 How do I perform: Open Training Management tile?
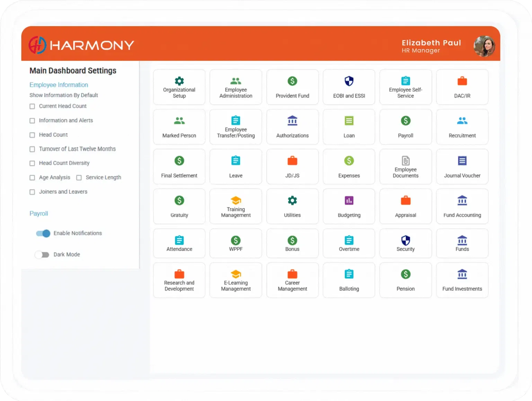[x=236, y=207]
